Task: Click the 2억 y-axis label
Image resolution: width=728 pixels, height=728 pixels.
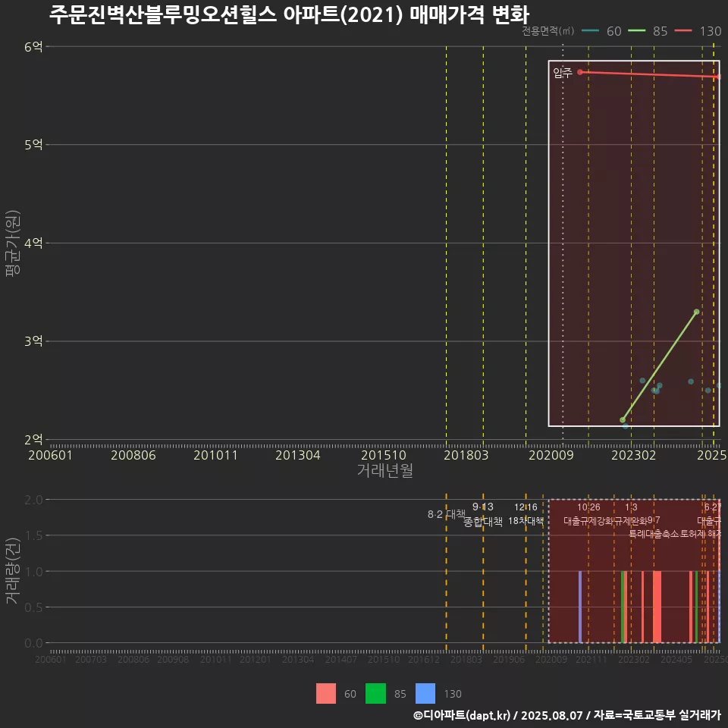Action: coord(33,440)
